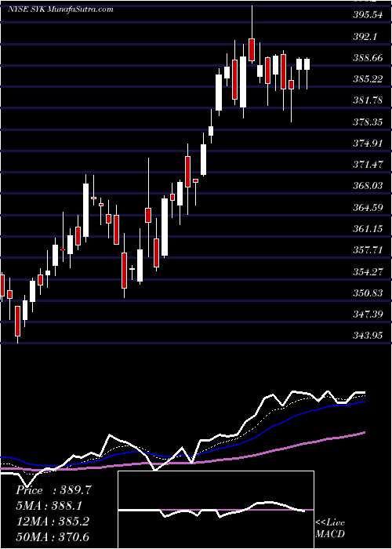Click the 388.66 price axis label

click(368, 58)
